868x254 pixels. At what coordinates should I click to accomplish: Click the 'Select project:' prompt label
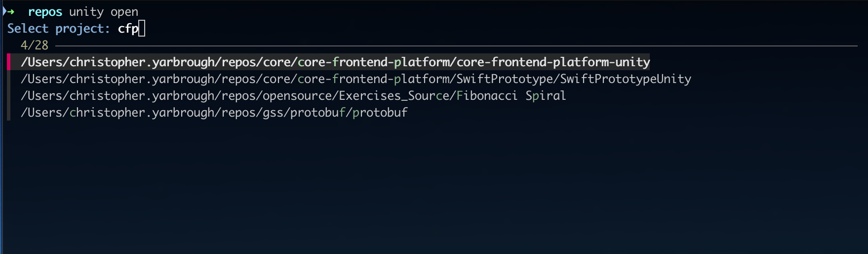click(x=58, y=29)
